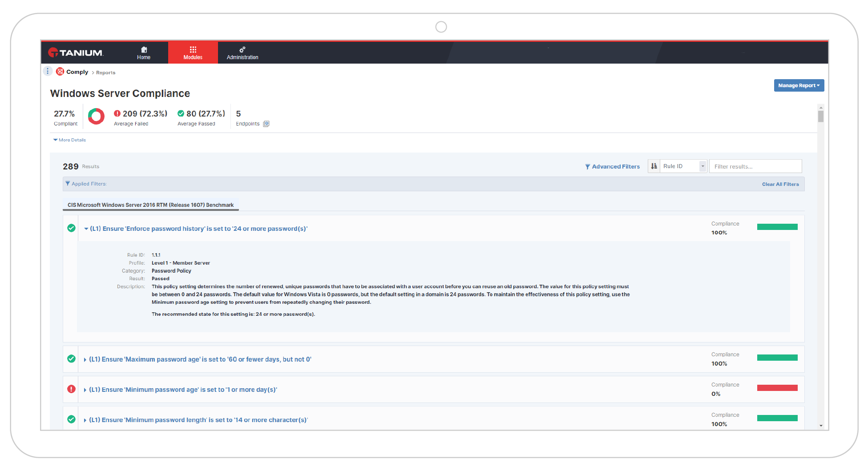Viewport: 868px width, 467px height.
Task: Open the Modules menu
Action: pos(193,52)
